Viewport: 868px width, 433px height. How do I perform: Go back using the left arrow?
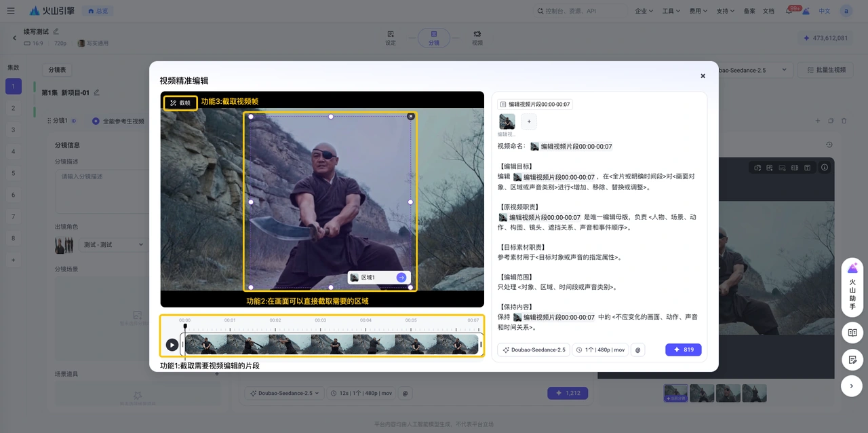14,38
